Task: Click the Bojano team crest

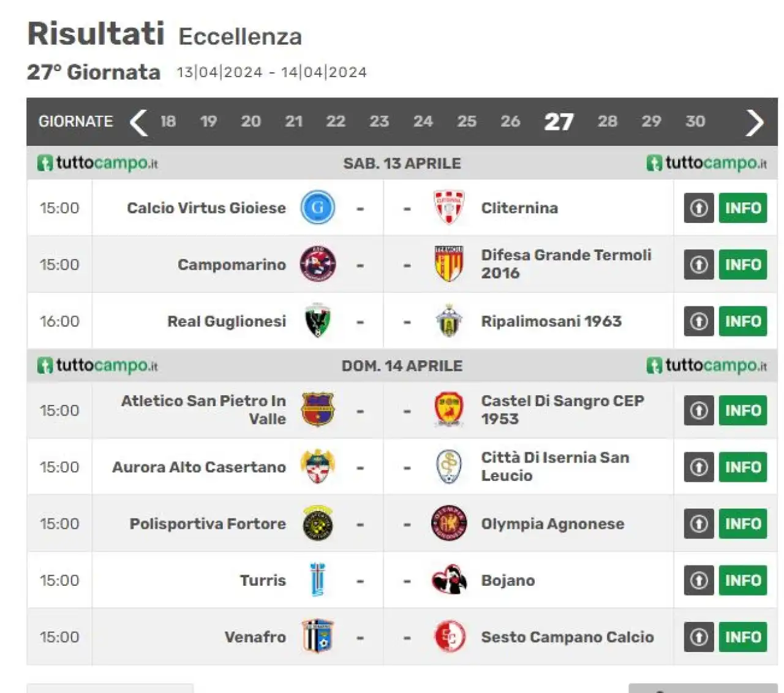Action: [449, 580]
